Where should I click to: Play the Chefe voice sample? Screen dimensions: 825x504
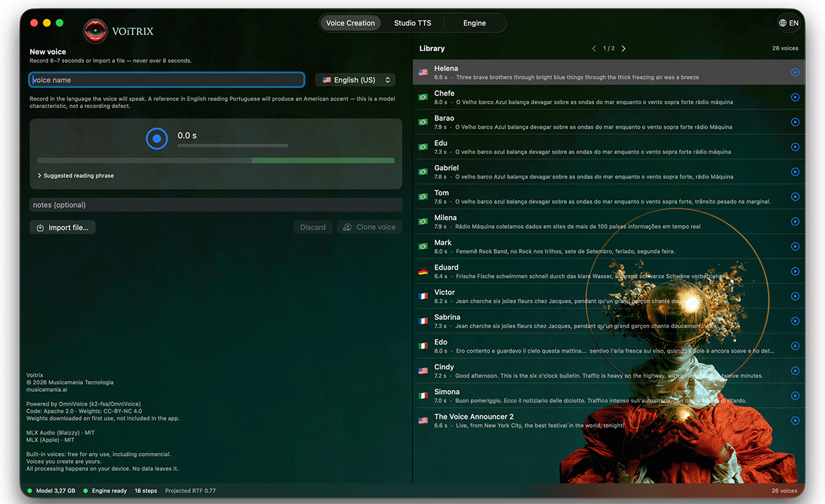point(795,97)
